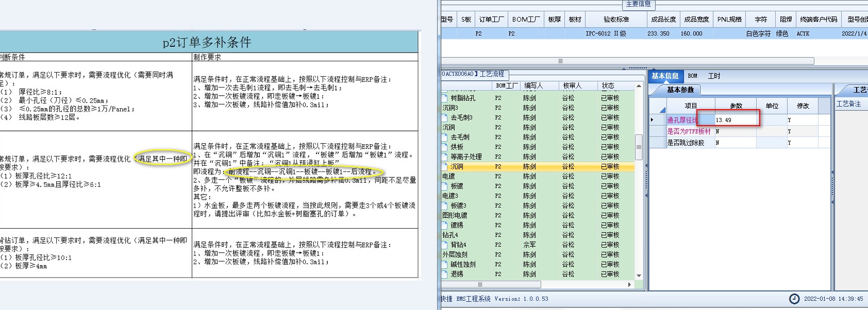This screenshot has width=868, height=310.
Task: Click the document icon beside 去毛刺3
Action: click(x=445, y=117)
